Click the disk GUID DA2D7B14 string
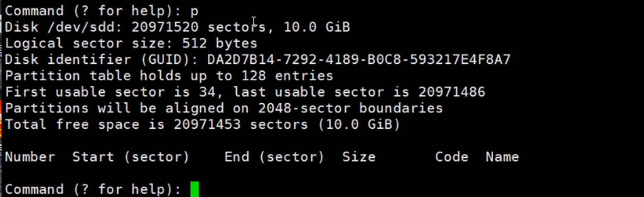 (x=358, y=60)
